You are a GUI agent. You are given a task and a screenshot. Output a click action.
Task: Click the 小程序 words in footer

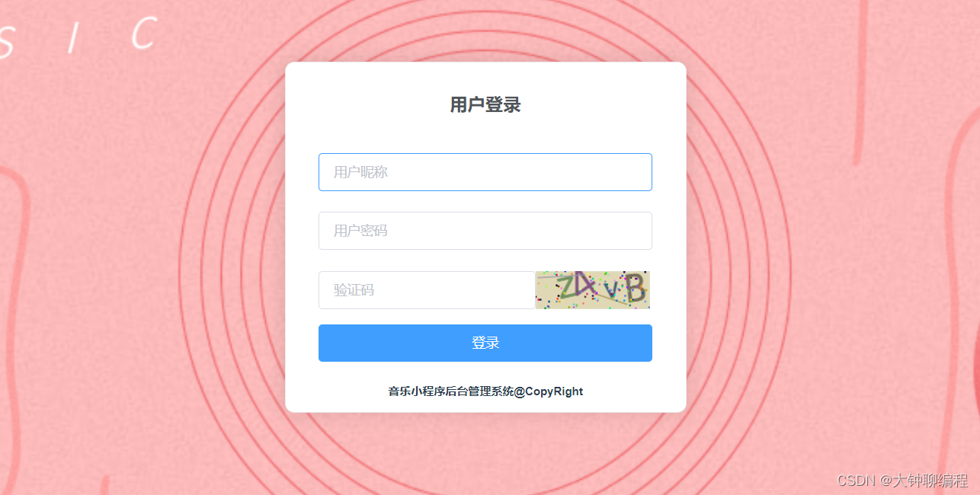(x=429, y=391)
